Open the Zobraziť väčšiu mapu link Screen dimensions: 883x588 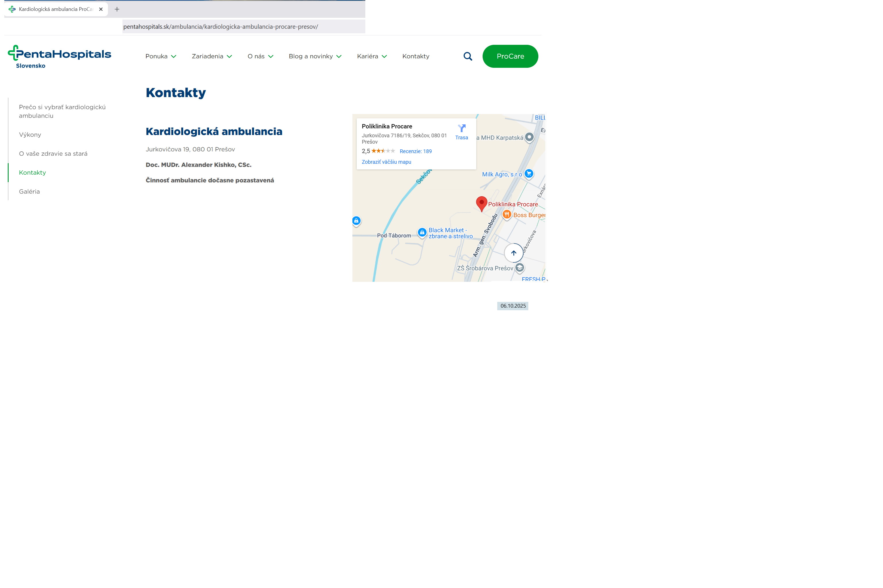[386, 162]
